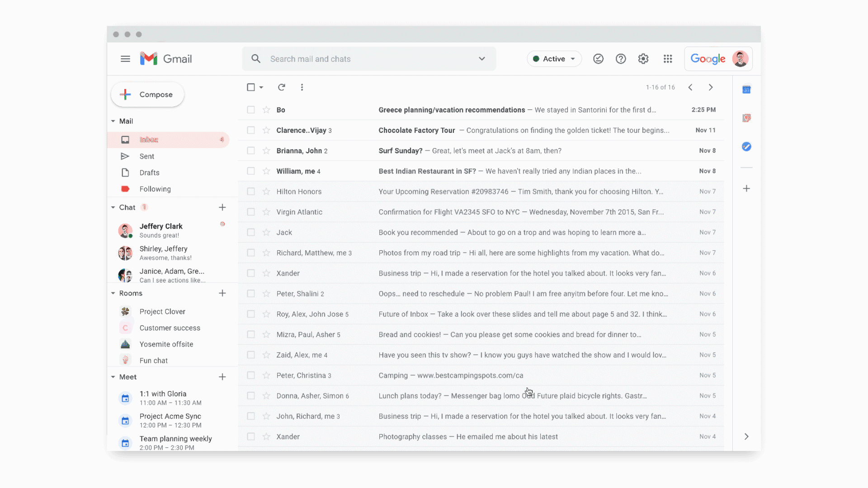The height and width of the screenshot is (488, 868).
Task: Collapse the Rooms section
Action: 113,293
